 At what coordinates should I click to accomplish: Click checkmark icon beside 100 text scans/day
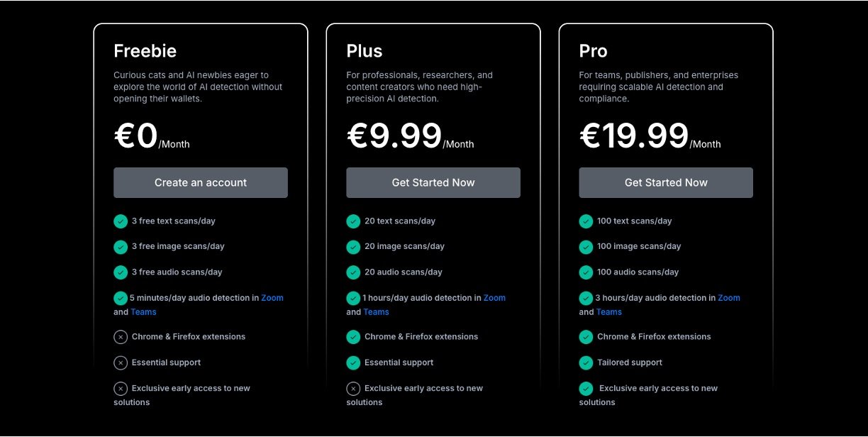click(586, 221)
